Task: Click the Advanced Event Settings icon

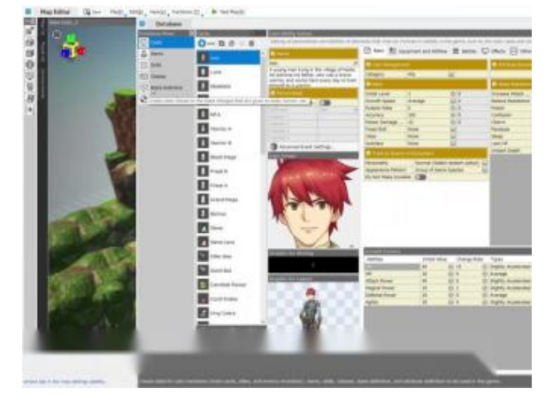Action: (x=274, y=146)
